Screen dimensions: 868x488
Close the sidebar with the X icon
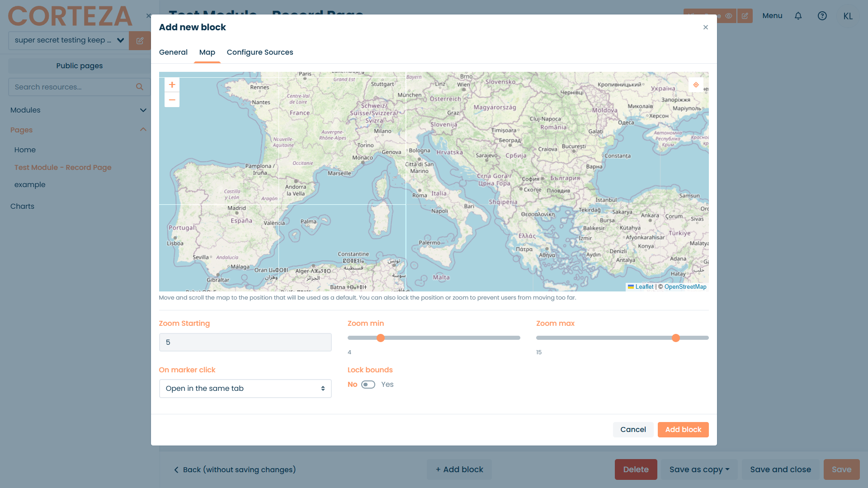[148, 16]
